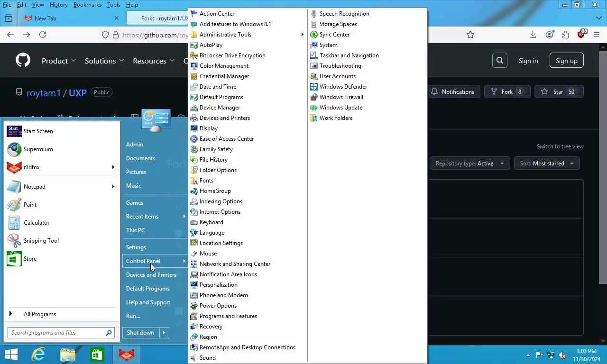Open Shut down options arrow
Image resolution: width=607 pixels, height=364 pixels.
pyautogui.click(x=164, y=333)
